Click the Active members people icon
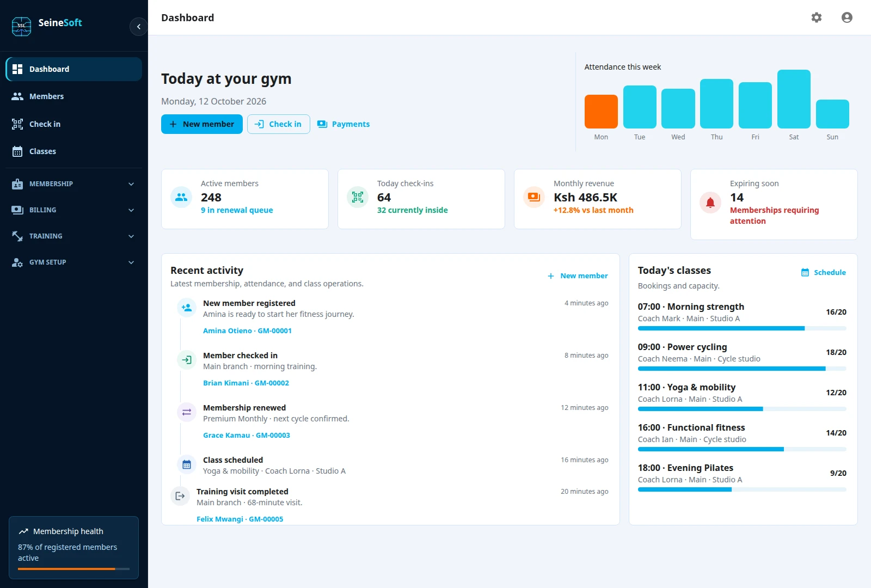Screen dimensions: 871x588 (181, 197)
